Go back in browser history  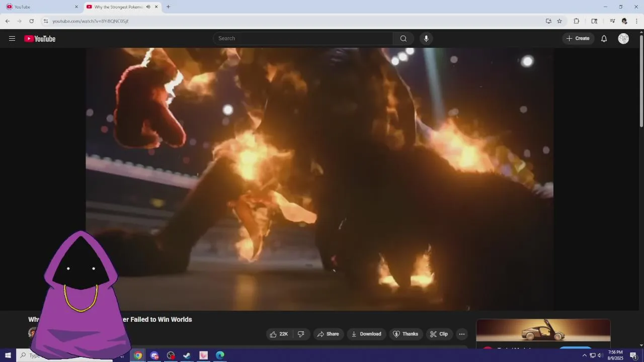(8, 21)
